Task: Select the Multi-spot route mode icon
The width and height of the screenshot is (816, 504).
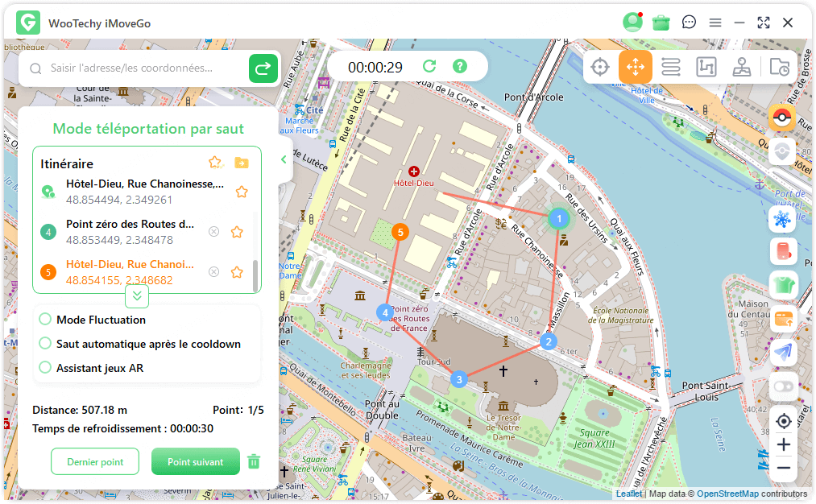Action: [x=706, y=68]
